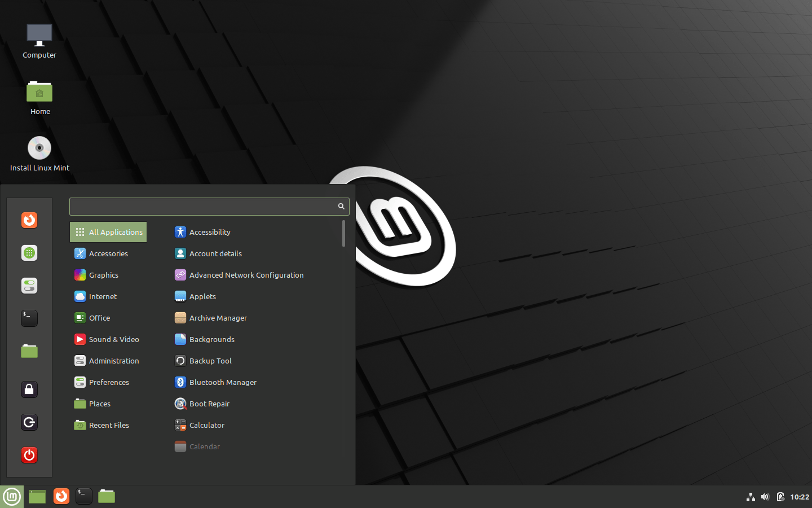Log out using the sidebar logout icon
This screenshot has height=508, width=812.
[x=29, y=422]
